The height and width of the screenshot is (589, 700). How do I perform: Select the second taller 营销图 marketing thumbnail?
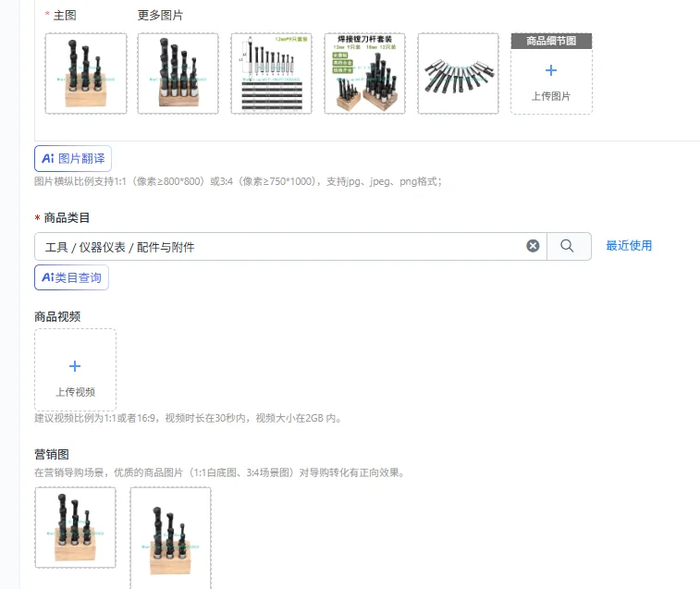170,538
